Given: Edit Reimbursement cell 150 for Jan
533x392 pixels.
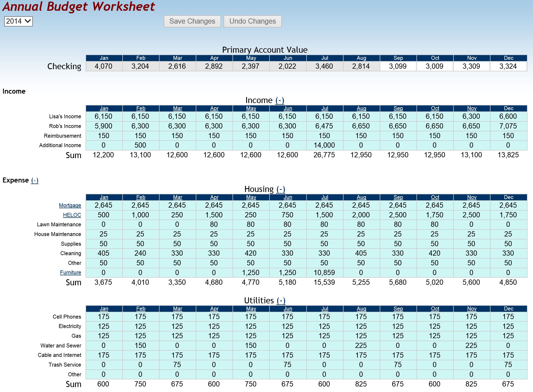Looking at the screenshot, I should coord(104,136).
